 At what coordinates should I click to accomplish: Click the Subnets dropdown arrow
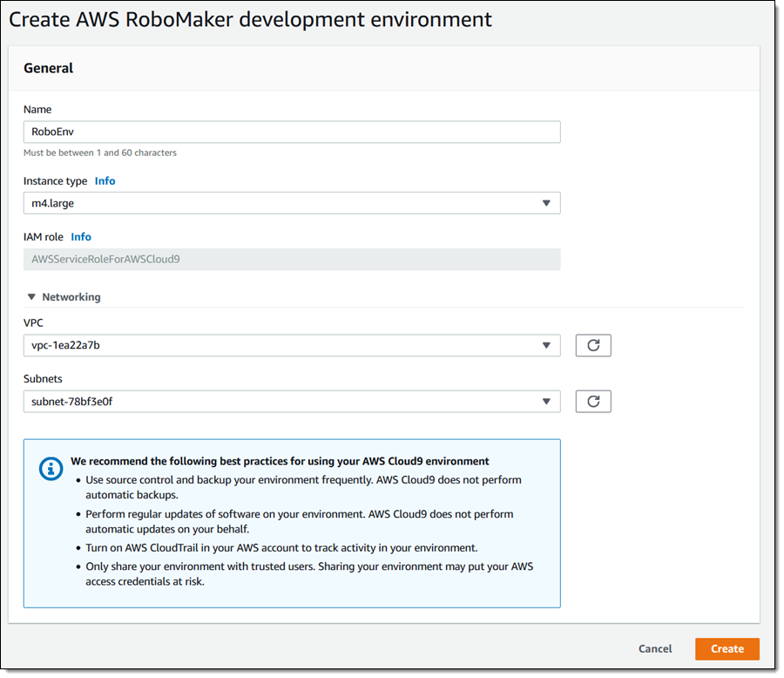tap(546, 402)
